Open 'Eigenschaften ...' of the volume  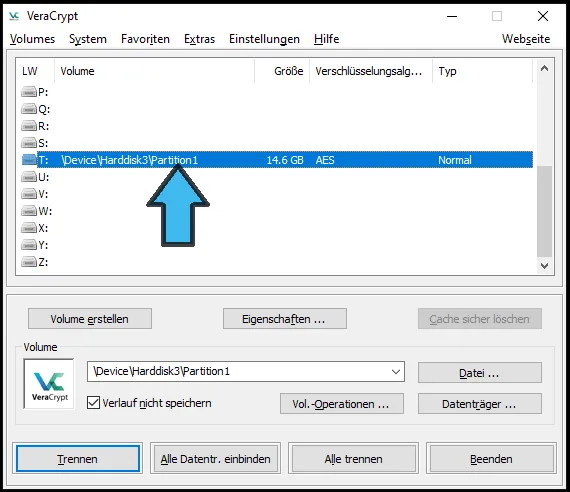pyautogui.click(x=285, y=319)
